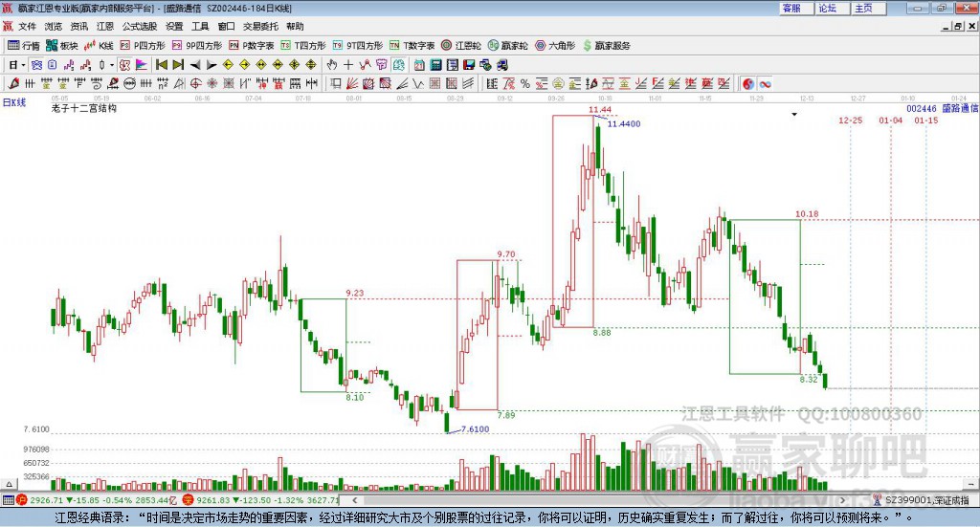This screenshot has width=980, height=527.
Task: Click the save floppy-disk icon
Action: pyautogui.click(x=469, y=65)
